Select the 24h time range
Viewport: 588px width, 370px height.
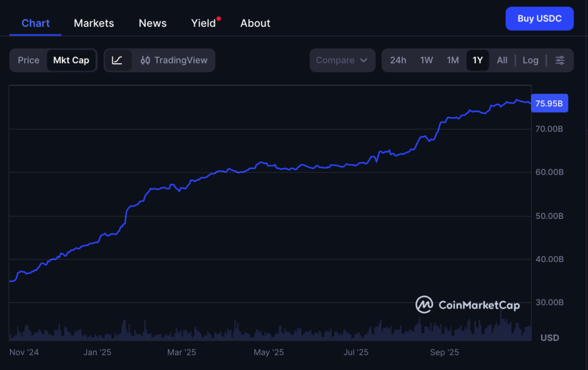click(x=398, y=60)
